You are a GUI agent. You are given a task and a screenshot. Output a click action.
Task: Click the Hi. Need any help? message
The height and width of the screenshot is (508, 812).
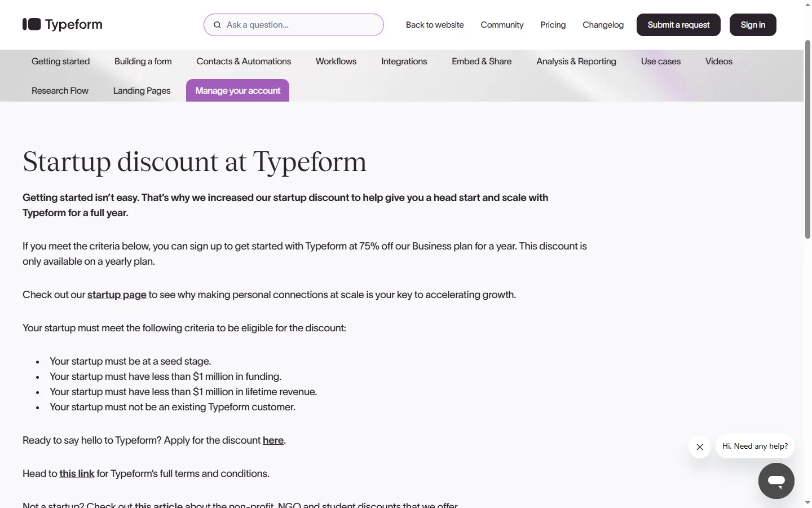tap(755, 446)
